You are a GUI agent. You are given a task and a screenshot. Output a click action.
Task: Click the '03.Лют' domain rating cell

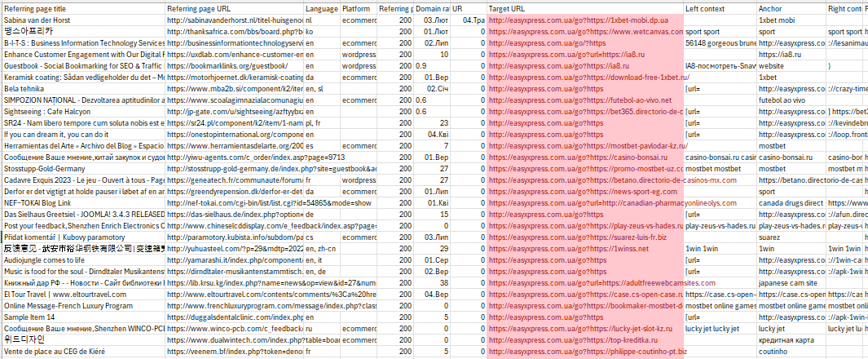pyautogui.click(x=432, y=20)
